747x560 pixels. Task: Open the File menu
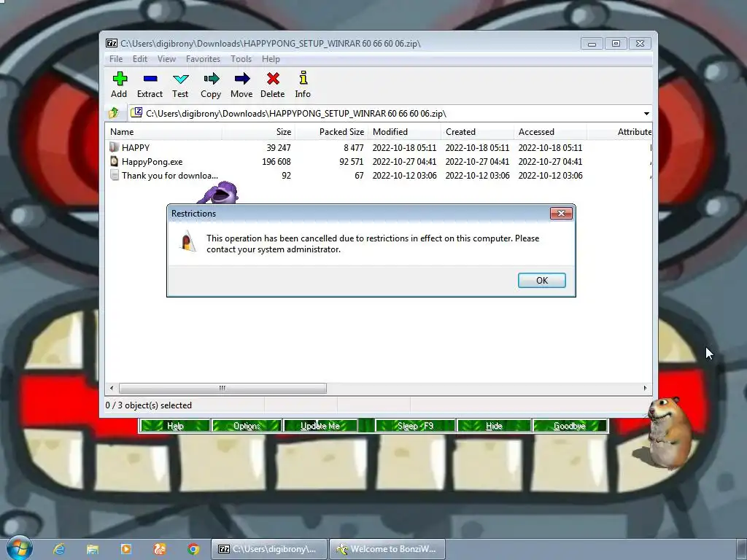coord(116,59)
